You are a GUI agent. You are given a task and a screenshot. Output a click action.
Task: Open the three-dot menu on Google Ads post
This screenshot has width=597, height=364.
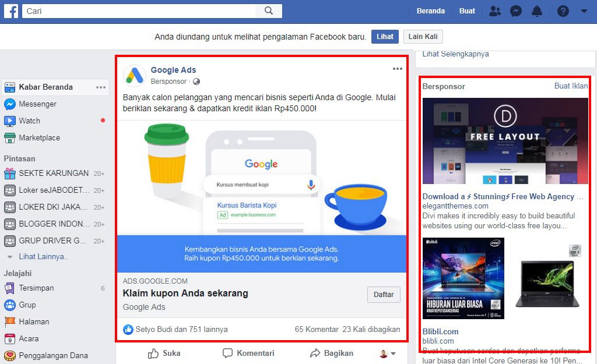398,69
